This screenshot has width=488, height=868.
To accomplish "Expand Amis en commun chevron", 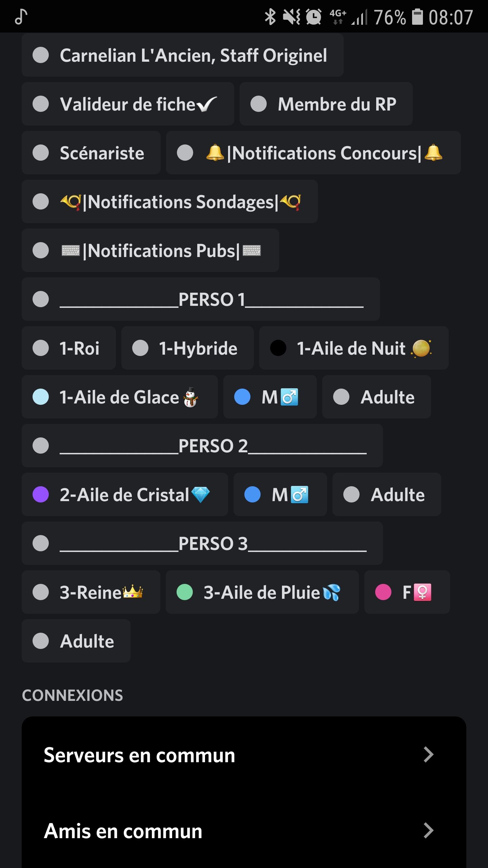I will pos(428,831).
